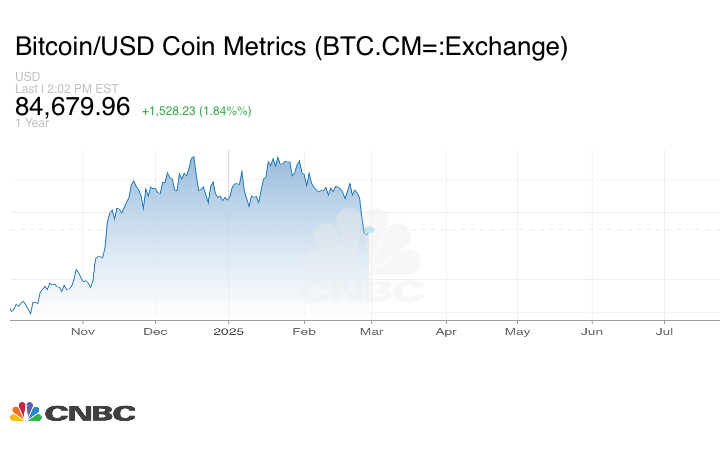Viewport: 720px width, 450px height.
Task: Click the latest price dot on the chart line
Action: click(x=369, y=230)
